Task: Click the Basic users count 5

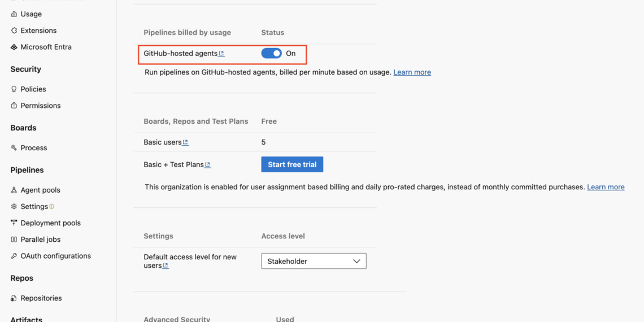Action: click(263, 142)
